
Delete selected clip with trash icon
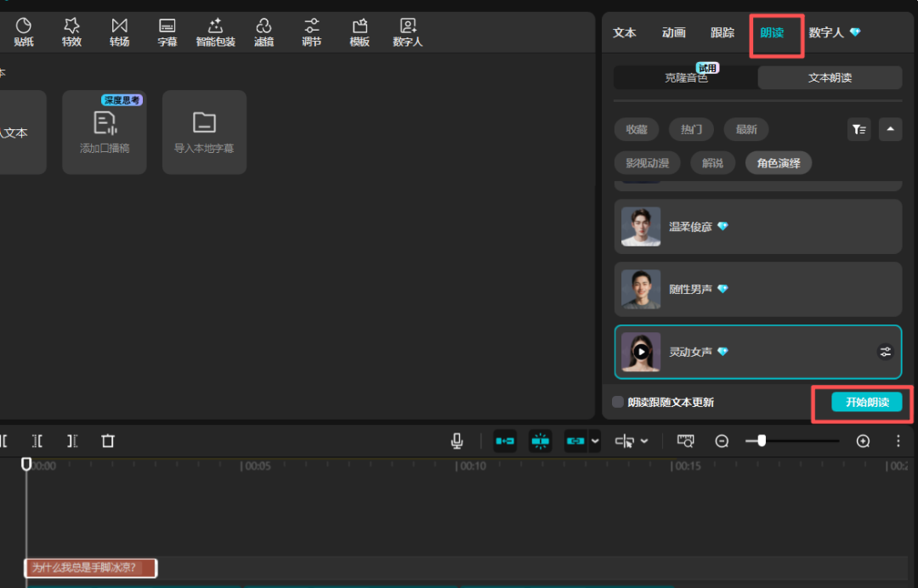(x=108, y=441)
